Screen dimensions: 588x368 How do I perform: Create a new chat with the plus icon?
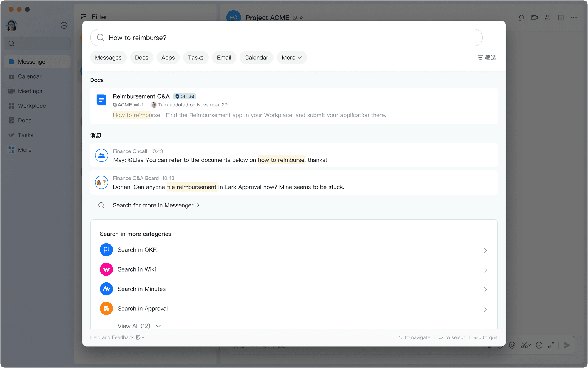point(64,25)
